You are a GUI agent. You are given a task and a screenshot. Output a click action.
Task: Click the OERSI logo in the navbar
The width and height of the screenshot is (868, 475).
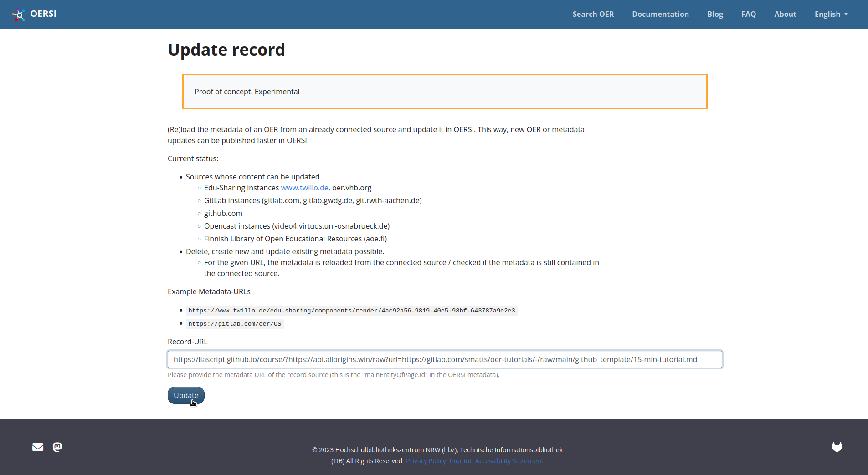click(x=34, y=14)
